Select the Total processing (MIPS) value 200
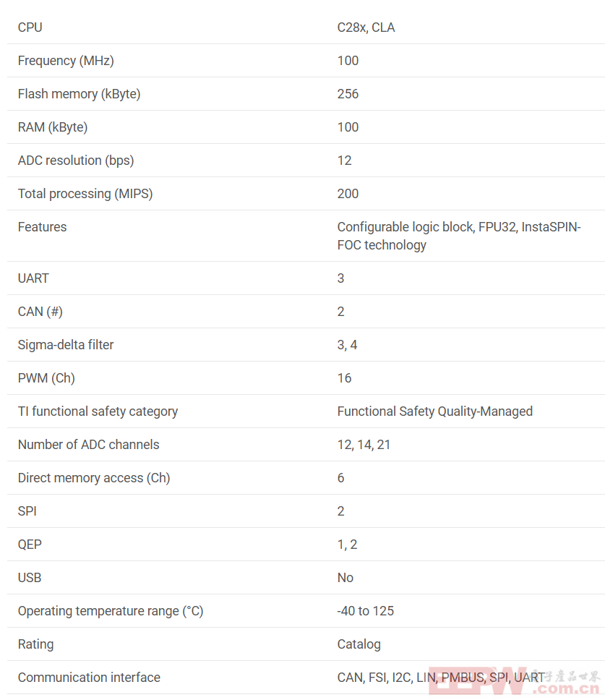605x700 pixels. [348, 194]
